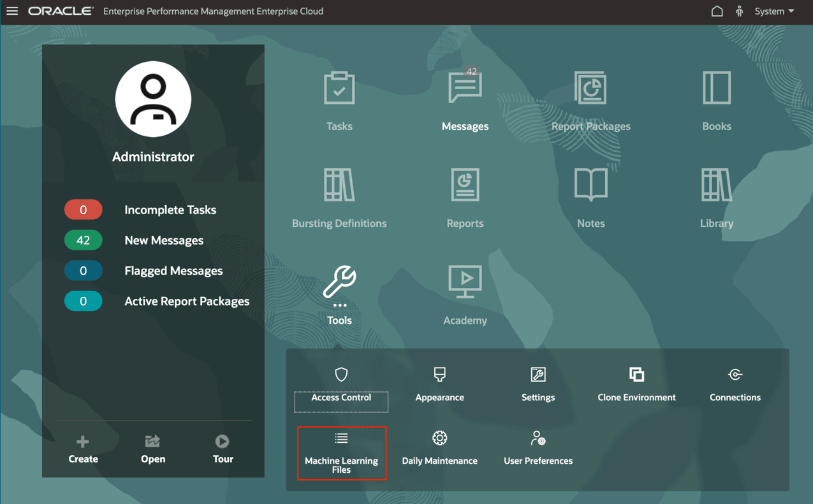Click the green 42 New Messages badge
Image resolution: width=813 pixels, height=504 pixels.
[84, 240]
